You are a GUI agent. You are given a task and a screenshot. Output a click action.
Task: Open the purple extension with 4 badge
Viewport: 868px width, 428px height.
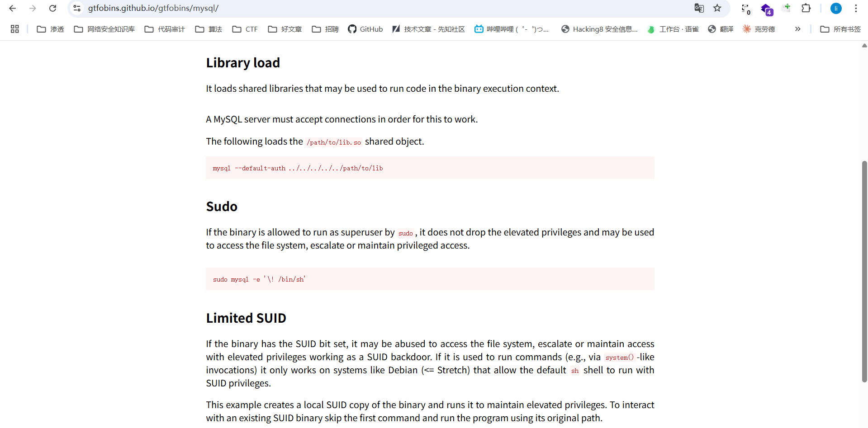(x=766, y=9)
